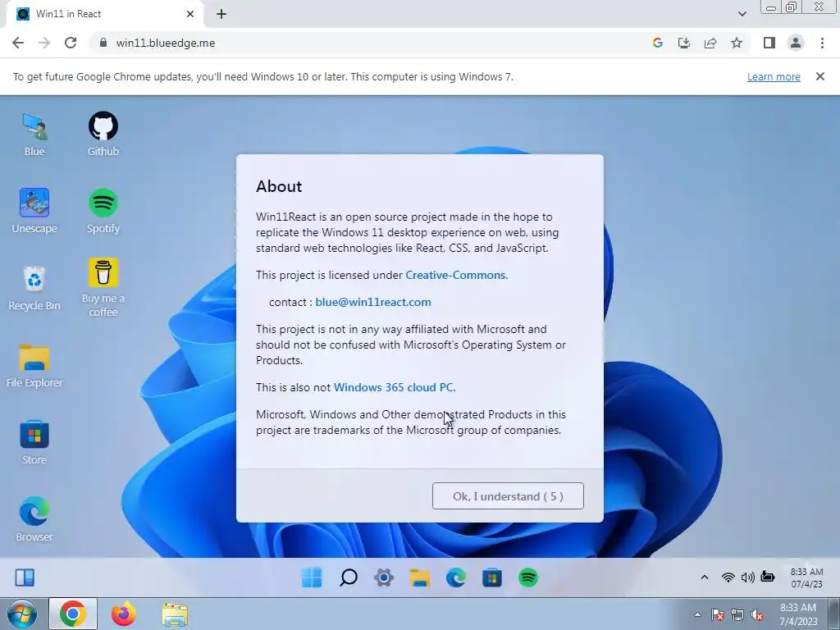Show hidden Windows 7 tray icons
Viewport: 840px width, 630px height.
click(697, 614)
